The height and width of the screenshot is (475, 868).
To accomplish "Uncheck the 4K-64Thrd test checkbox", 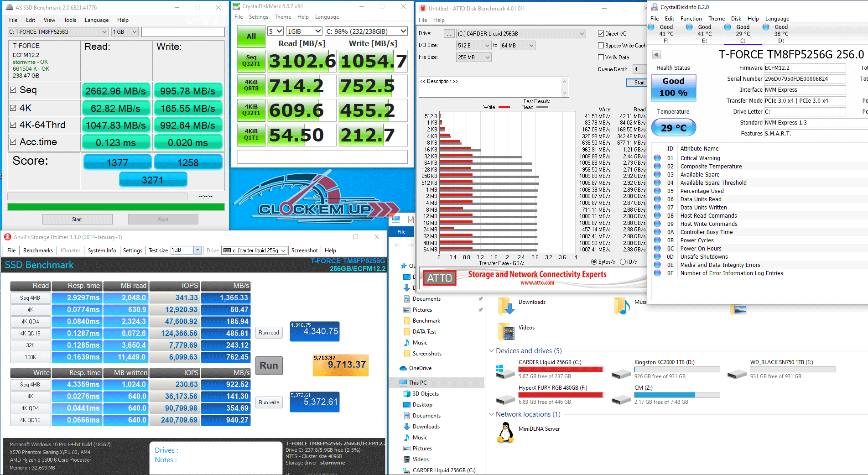I will [13, 125].
